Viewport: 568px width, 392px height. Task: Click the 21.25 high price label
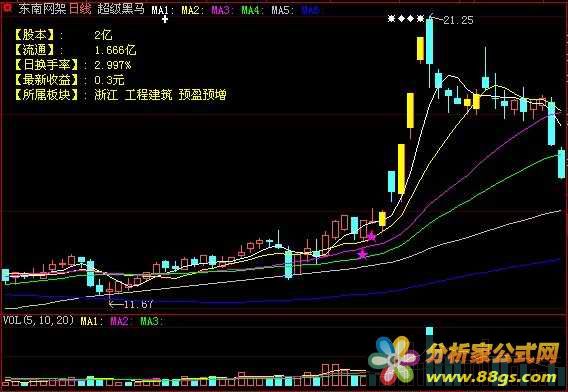tap(458, 20)
